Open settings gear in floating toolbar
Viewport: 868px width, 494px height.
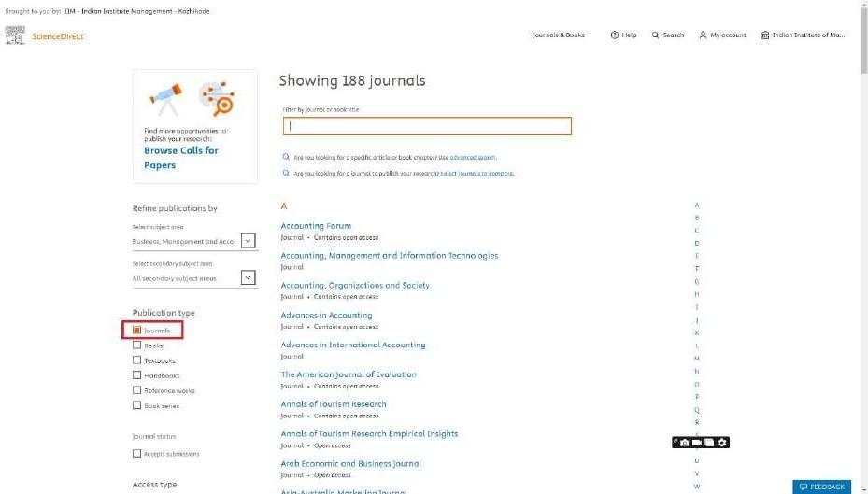tap(722, 443)
